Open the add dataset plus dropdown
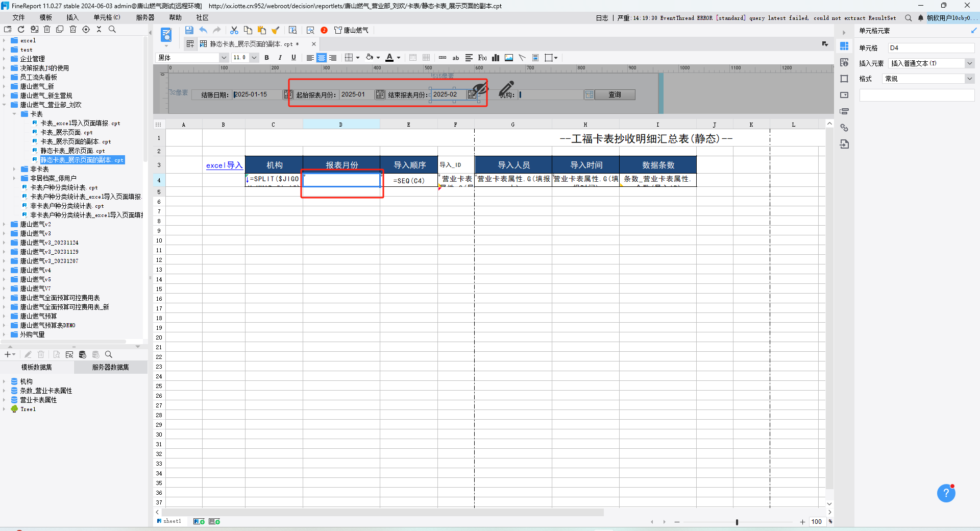 pyautogui.click(x=10, y=354)
